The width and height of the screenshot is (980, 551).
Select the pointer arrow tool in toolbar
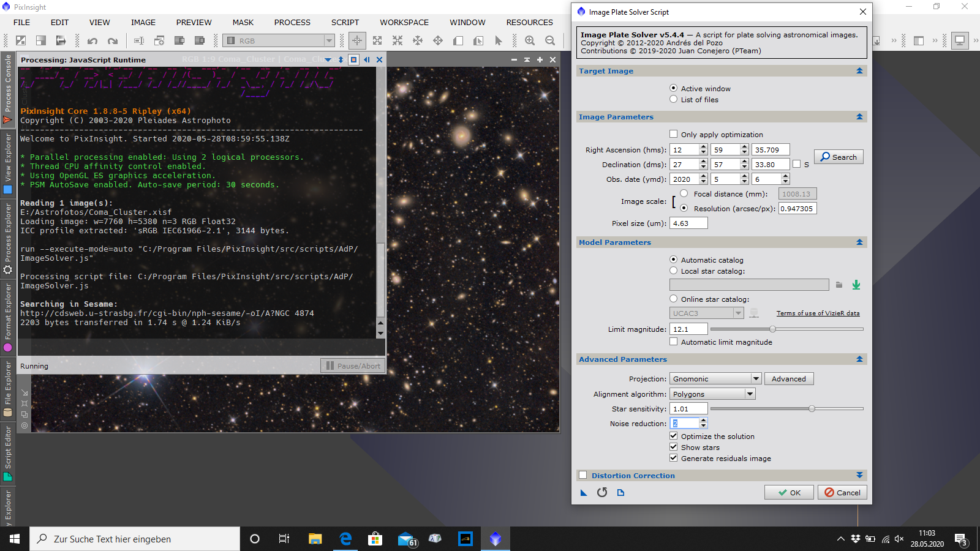499,41
